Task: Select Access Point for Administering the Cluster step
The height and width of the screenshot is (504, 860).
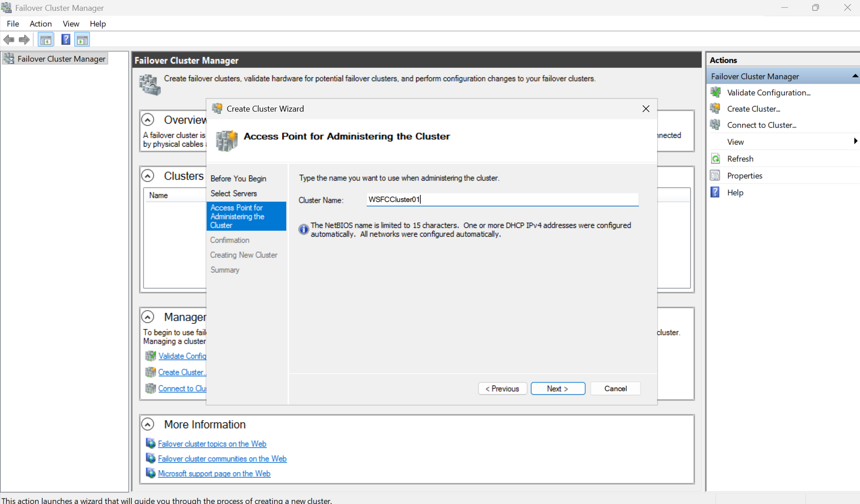Action: click(246, 216)
